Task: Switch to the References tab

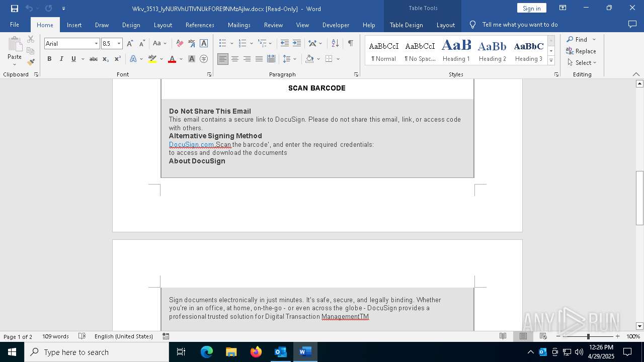Action: point(200,25)
